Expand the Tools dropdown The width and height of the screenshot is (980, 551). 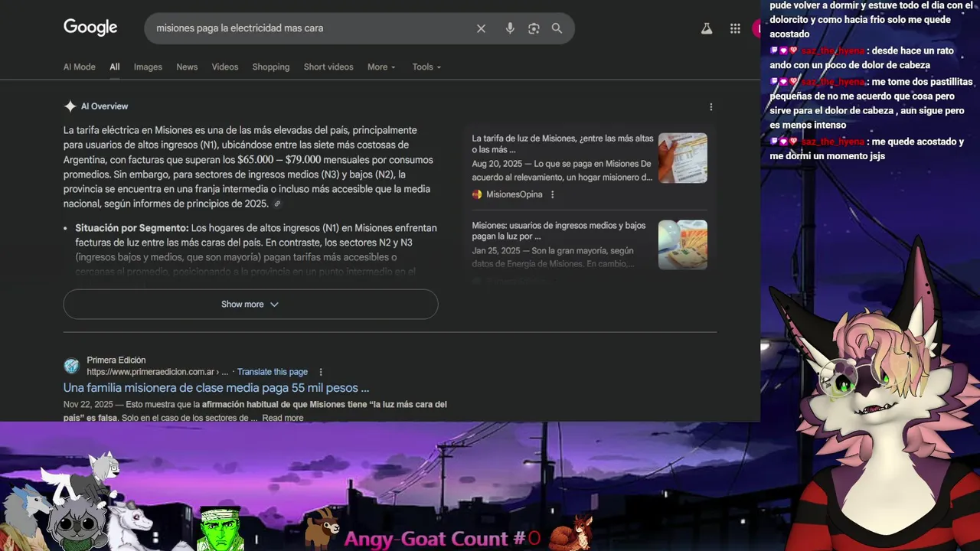[426, 67]
